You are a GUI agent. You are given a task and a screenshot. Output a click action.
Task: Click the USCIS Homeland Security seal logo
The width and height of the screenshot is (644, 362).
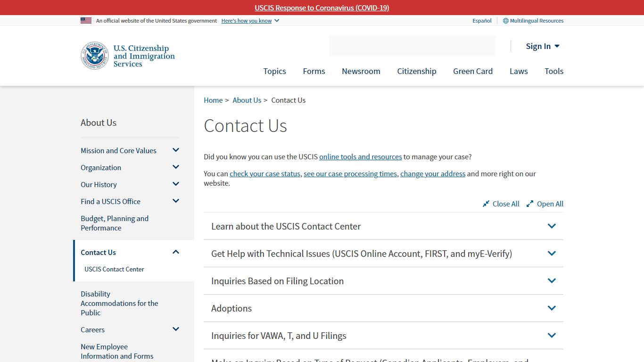(x=95, y=56)
